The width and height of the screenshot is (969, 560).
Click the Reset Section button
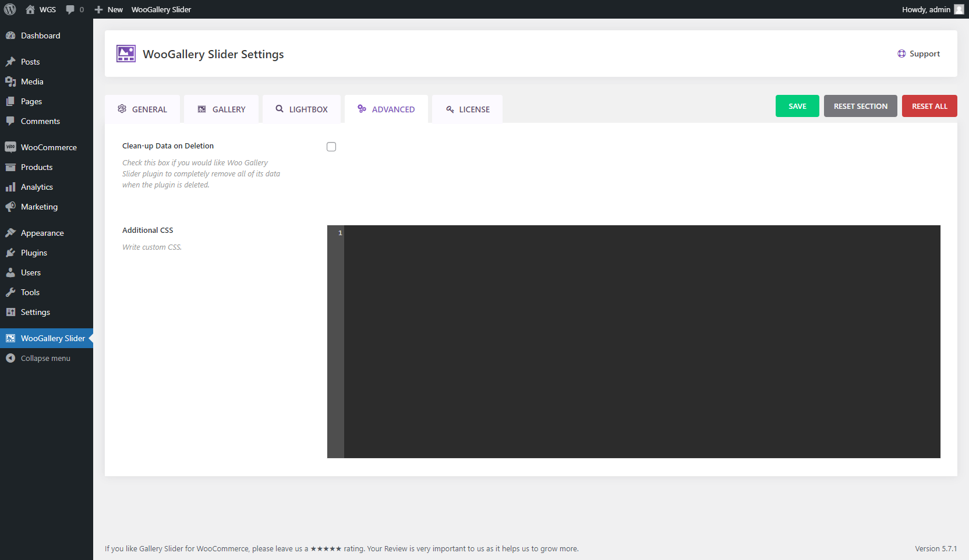pos(860,106)
